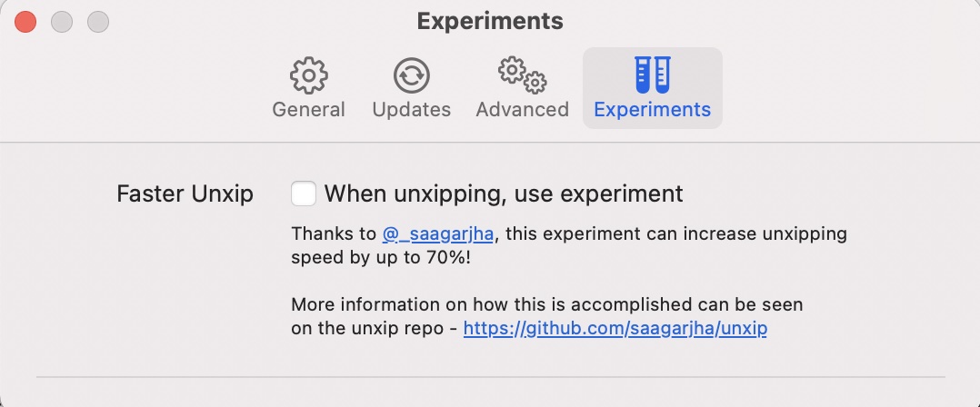Click the 'on the unxip repo' text
Viewport: 980px width, 407px height.
(367, 329)
